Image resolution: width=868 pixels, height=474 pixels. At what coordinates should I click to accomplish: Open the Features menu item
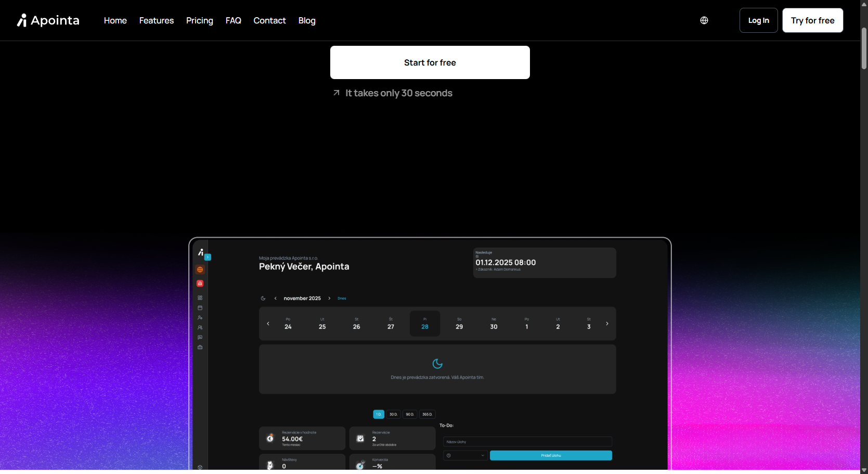click(157, 20)
